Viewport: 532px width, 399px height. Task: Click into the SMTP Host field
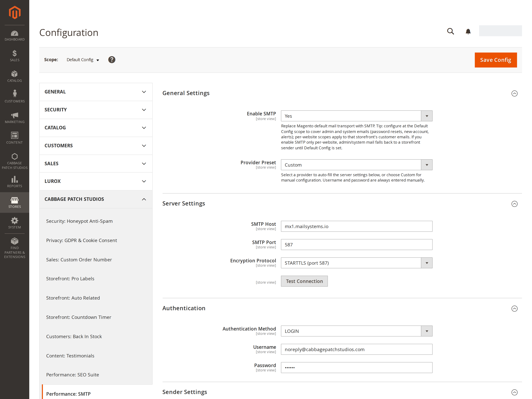356,226
